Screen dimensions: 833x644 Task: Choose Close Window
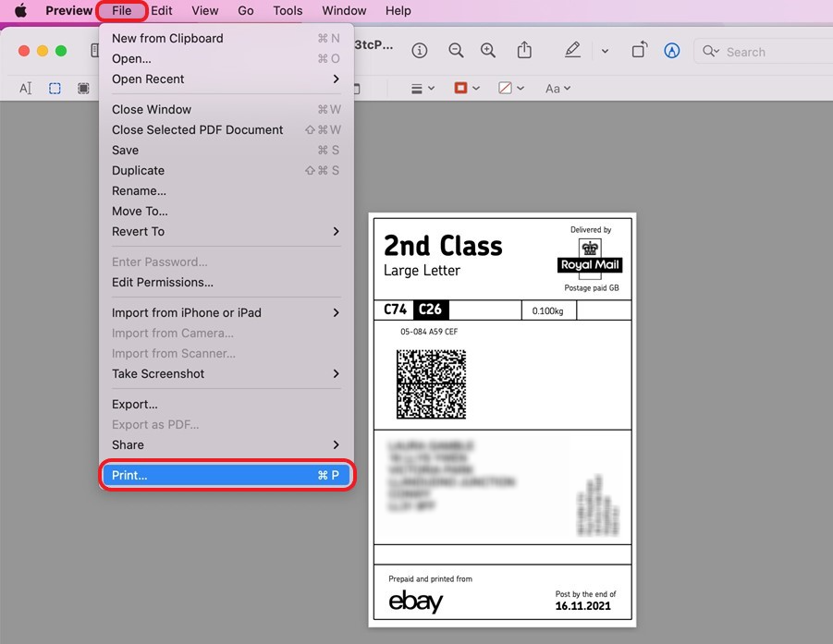tap(227, 109)
